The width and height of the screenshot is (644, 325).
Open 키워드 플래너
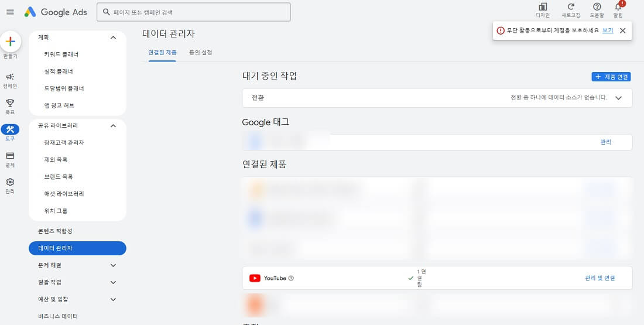pos(61,54)
